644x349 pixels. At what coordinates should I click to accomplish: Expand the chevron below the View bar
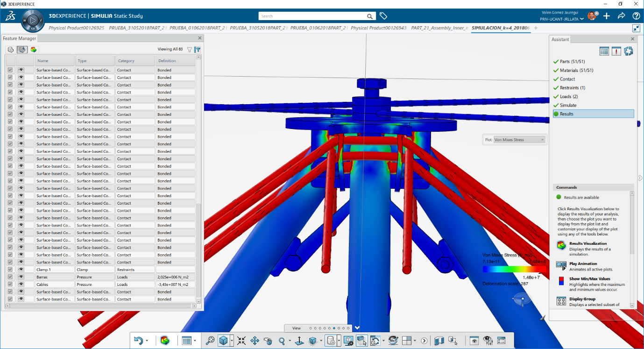[x=357, y=328]
